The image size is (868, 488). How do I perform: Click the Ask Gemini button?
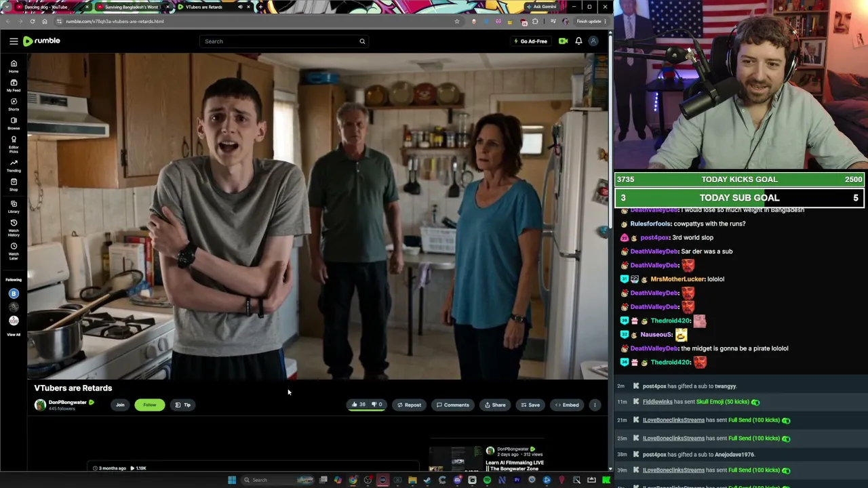(x=541, y=7)
